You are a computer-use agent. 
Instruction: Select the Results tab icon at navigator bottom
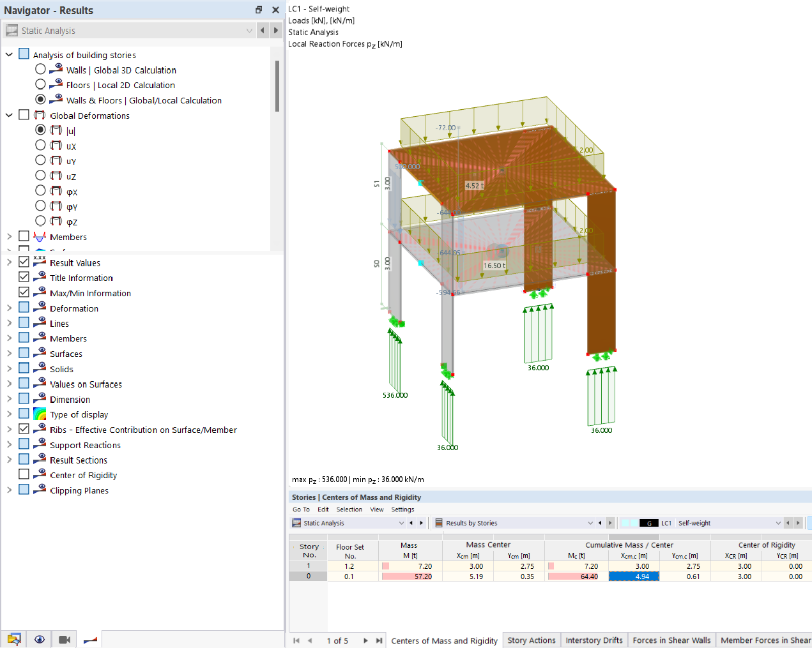(90, 639)
